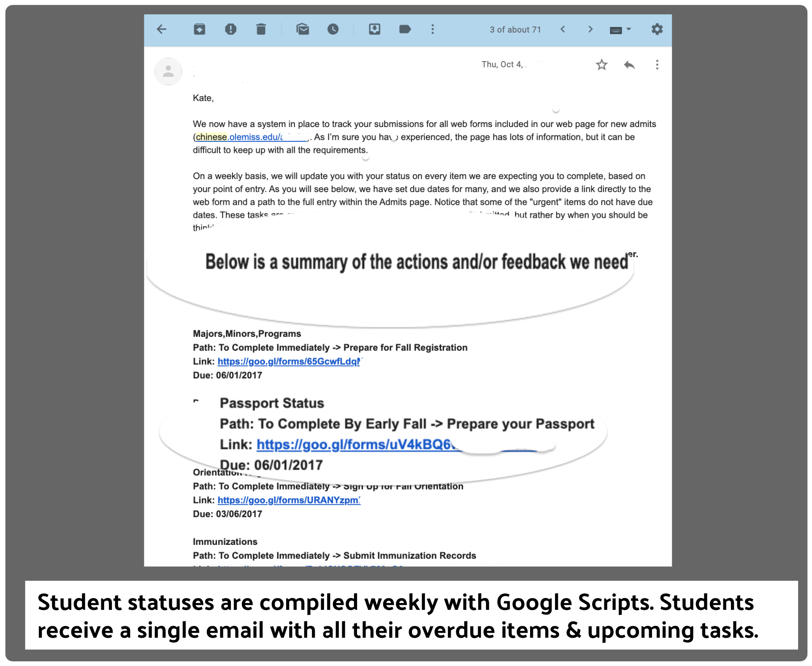The height and width of the screenshot is (666, 812).
Task: Apply a label with the tag icon
Action: [x=405, y=30]
